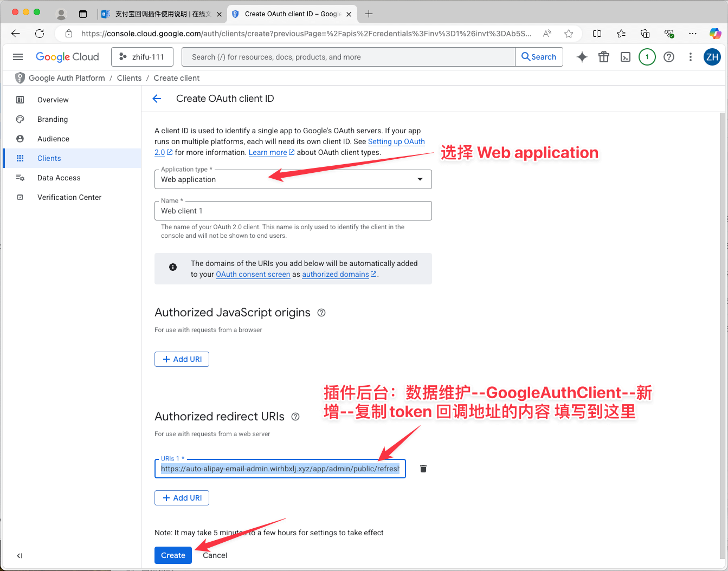Focus the URIs 1 redirect URL field
This screenshot has width=728, height=571.
pos(280,469)
